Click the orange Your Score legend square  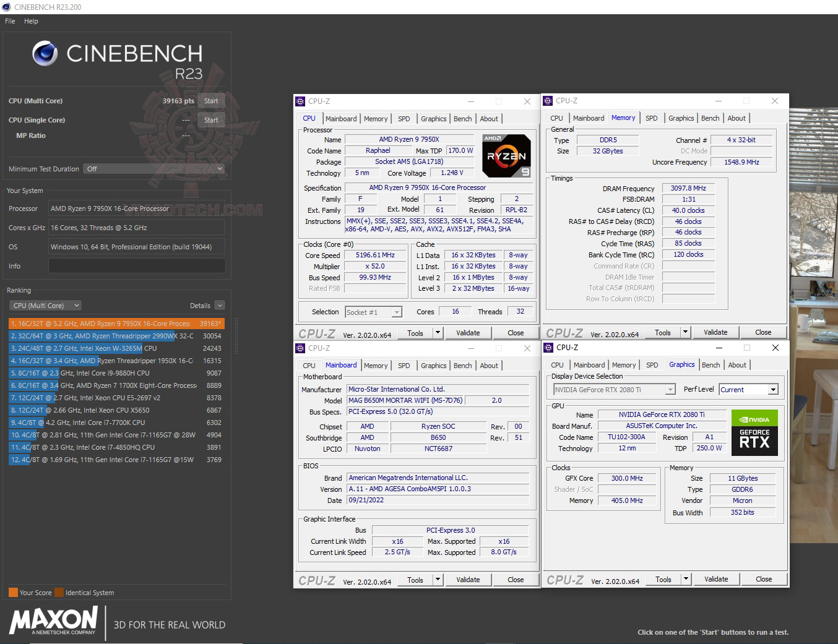12,592
